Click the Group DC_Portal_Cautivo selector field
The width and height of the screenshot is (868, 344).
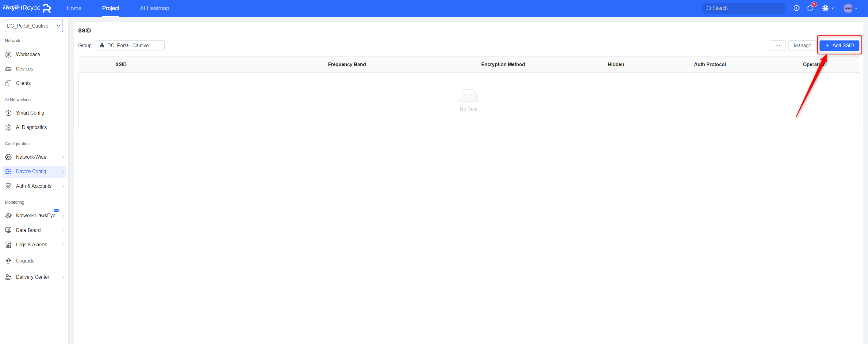click(130, 45)
